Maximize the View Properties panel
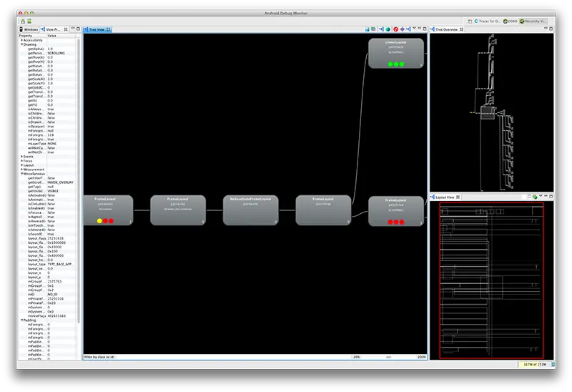572x392 pixels. pyautogui.click(x=78, y=29)
